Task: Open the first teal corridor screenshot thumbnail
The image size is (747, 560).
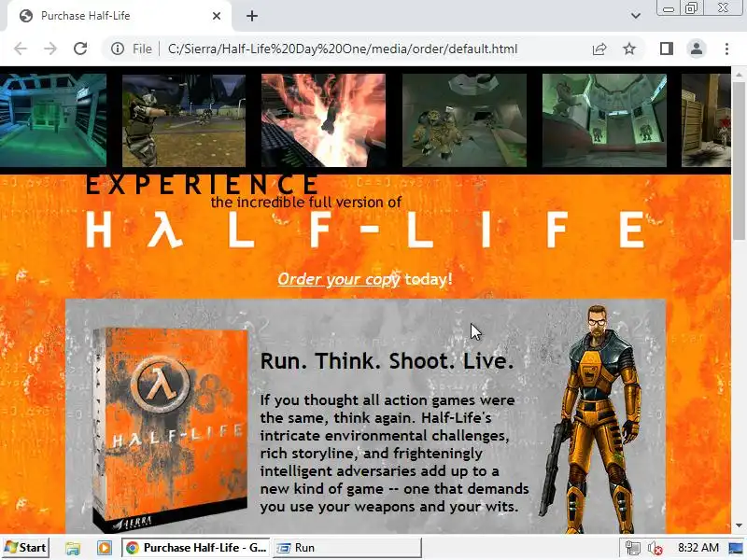Action: [53, 120]
